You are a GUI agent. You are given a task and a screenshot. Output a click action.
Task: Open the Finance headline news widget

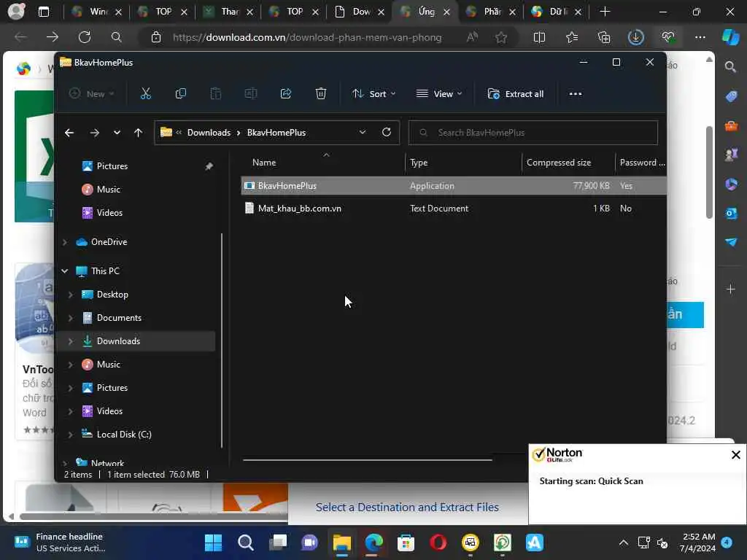pyautogui.click(x=60, y=542)
